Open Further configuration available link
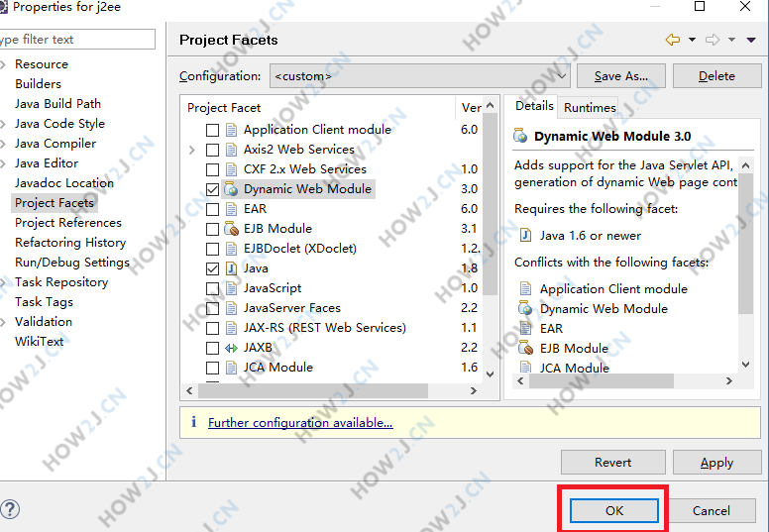Image resolution: width=769 pixels, height=532 pixels. click(300, 422)
